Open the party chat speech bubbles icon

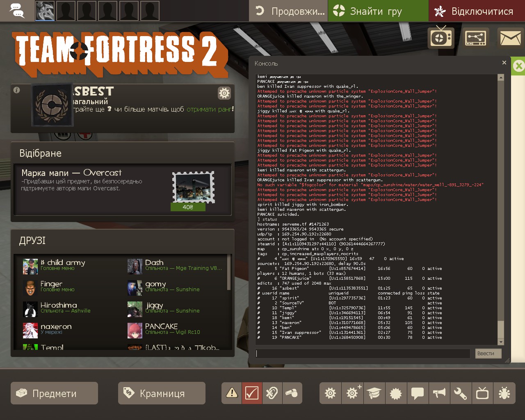tap(17, 11)
